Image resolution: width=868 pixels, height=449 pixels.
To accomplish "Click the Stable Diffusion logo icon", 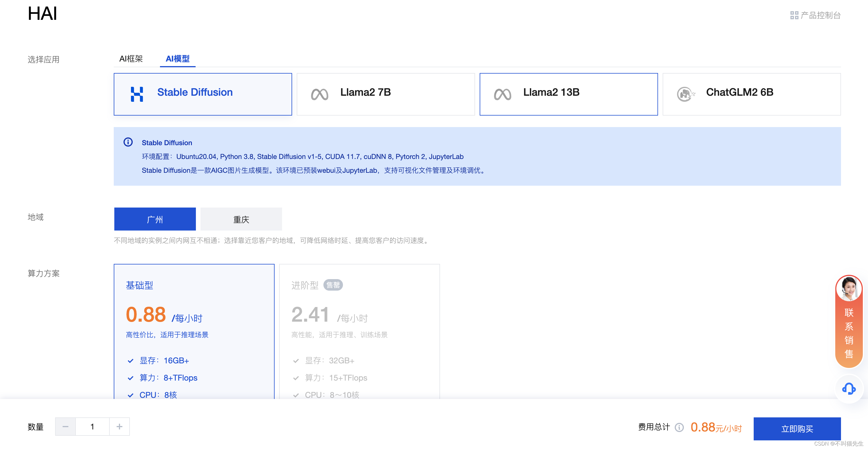I will coord(137,94).
